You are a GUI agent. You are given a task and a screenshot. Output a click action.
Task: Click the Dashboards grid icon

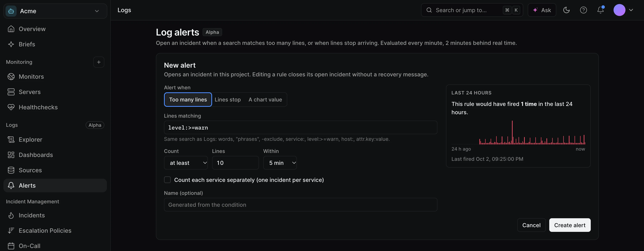tap(11, 155)
